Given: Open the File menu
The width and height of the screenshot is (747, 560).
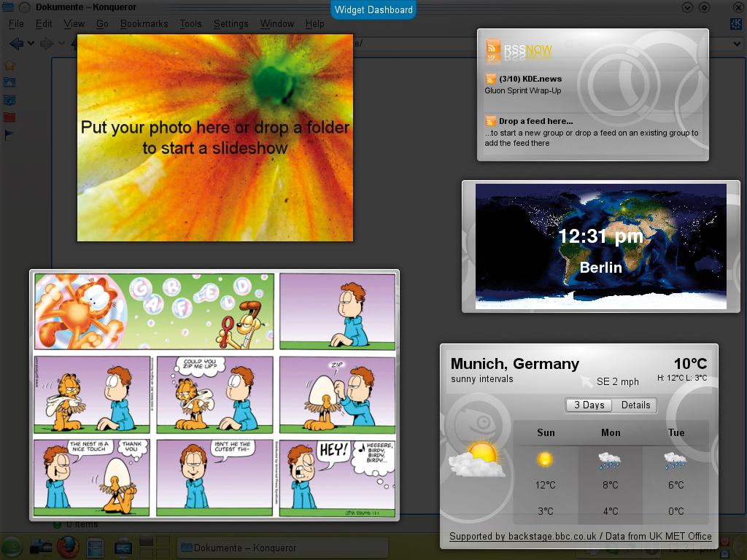Looking at the screenshot, I should [x=16, y=24].
